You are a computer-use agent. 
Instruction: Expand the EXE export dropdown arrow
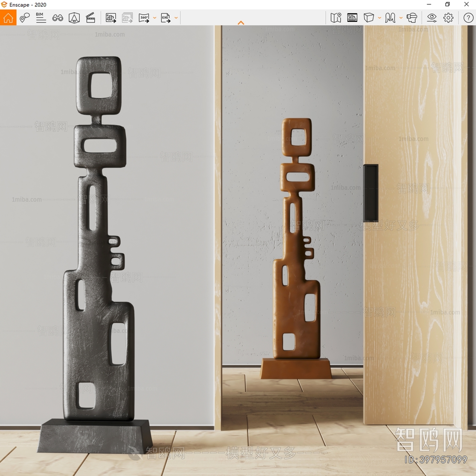(x=176, y=18)
